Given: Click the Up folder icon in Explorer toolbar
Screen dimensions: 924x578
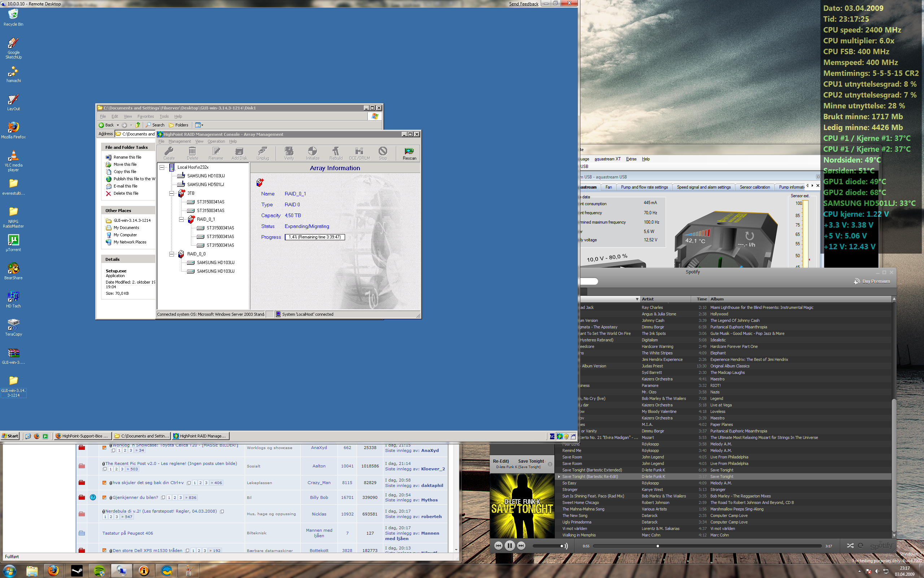Looking at the screenshot, I should (138, 125).
